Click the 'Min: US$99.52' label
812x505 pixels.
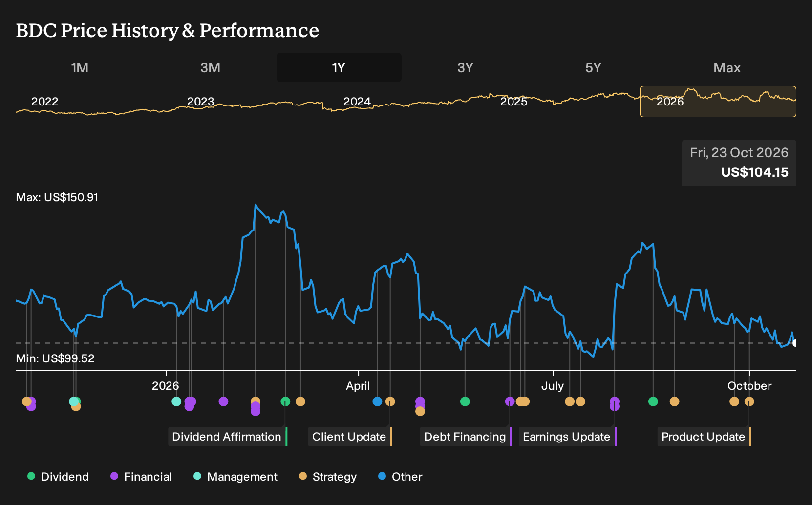tap(55, 358)
